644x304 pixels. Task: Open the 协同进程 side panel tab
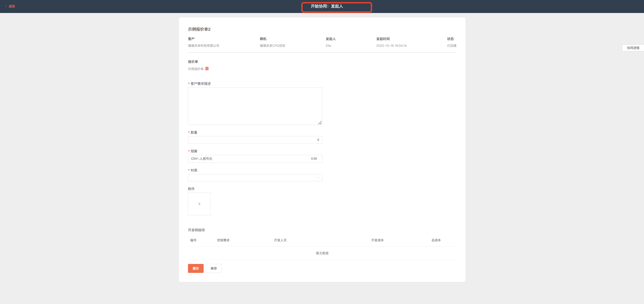(633, 48)
